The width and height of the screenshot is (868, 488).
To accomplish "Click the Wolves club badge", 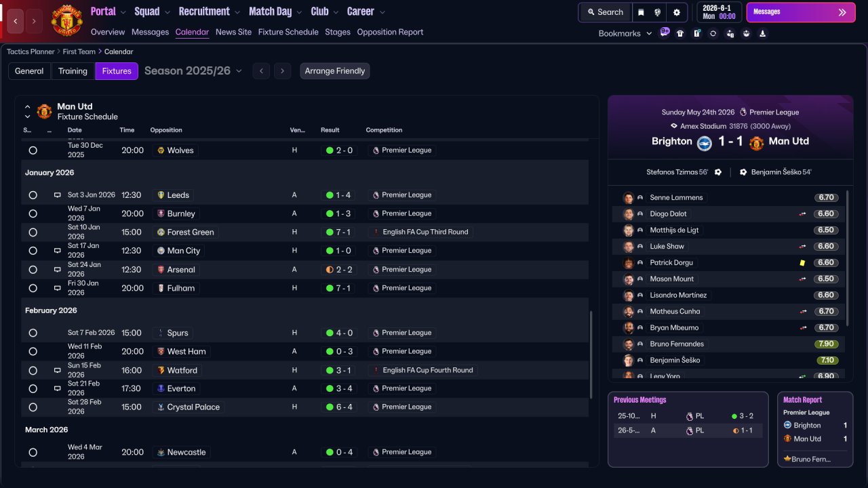I will [x=161, y=150].
